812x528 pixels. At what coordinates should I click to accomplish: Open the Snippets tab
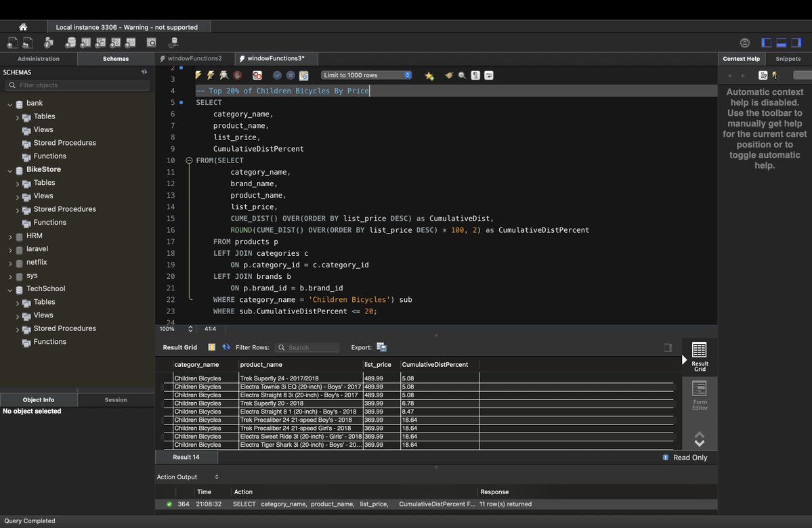788,58
